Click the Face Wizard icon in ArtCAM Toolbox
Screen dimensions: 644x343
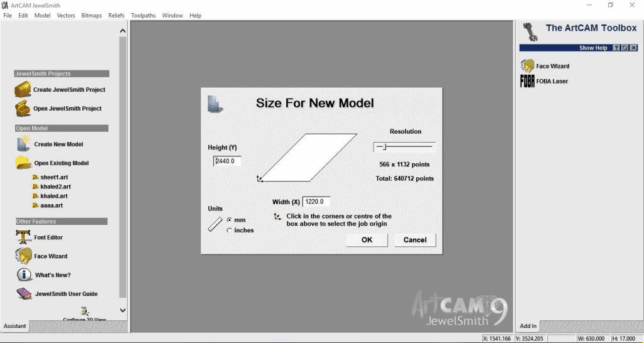(x=528, y=66)
